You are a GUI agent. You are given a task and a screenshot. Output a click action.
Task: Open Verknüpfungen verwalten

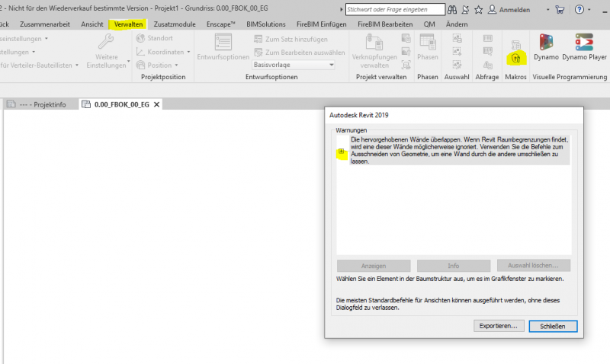(374, 48)
